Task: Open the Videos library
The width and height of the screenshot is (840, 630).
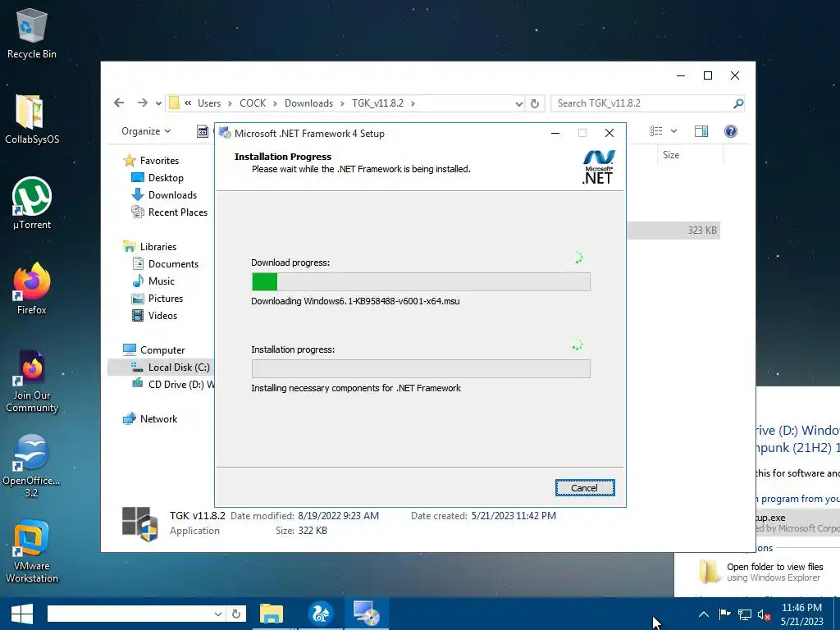Action: [162, 316]
